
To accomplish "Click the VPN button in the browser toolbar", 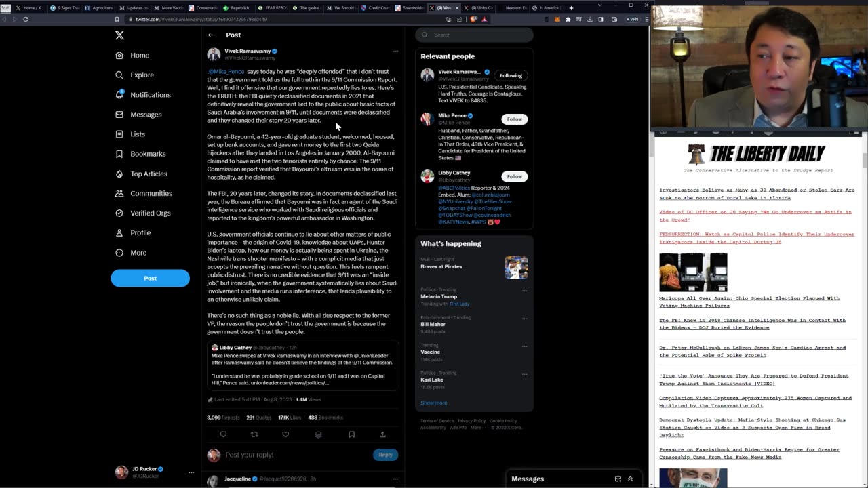I will (633, 19).
